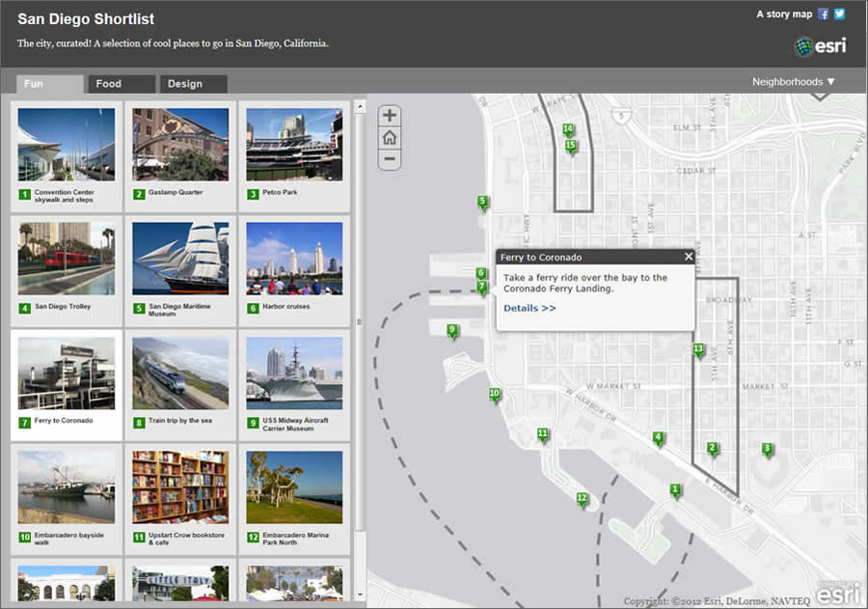Click the tile list scrollbar thumb

point(360,322)
